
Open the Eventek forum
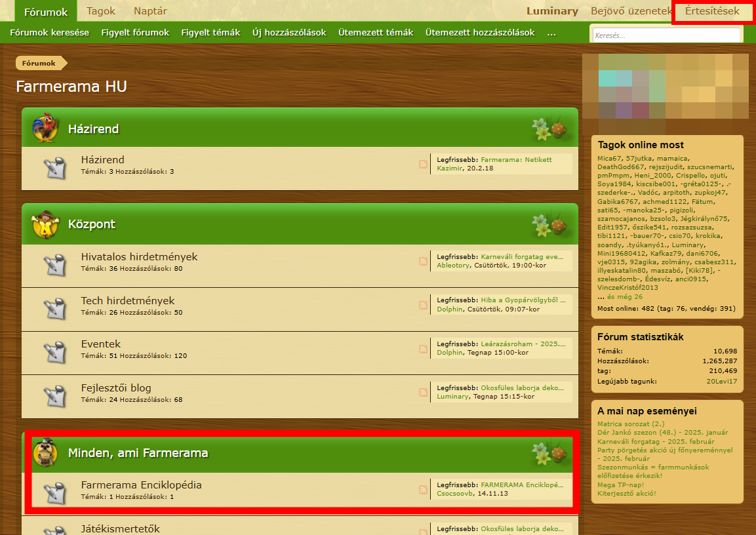(x=101, y=344)
